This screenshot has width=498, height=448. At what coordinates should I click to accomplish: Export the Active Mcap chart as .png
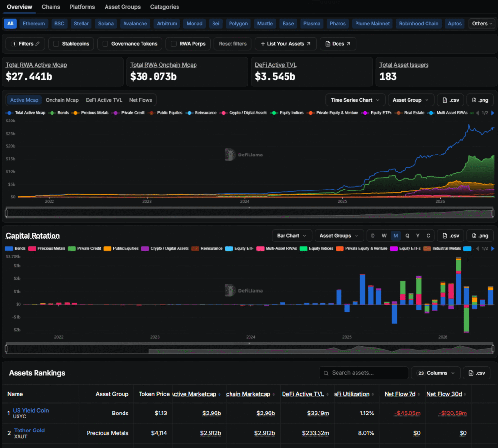480,100
